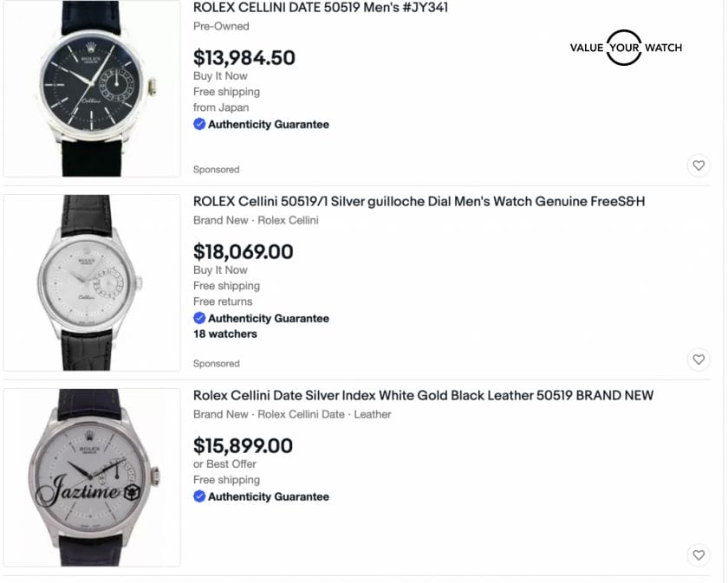Screen dimensions: 728x583
Task: Click the Jaztime watch photo
Action: [91, 476]
